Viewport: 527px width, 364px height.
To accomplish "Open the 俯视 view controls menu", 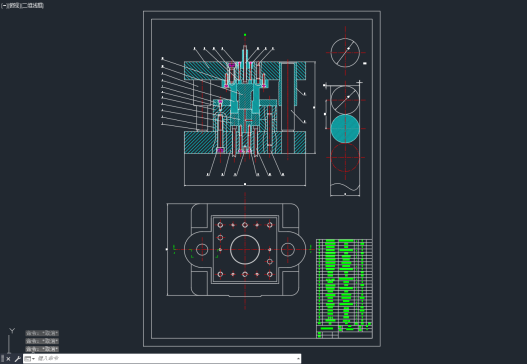I will tap(14, 6).
